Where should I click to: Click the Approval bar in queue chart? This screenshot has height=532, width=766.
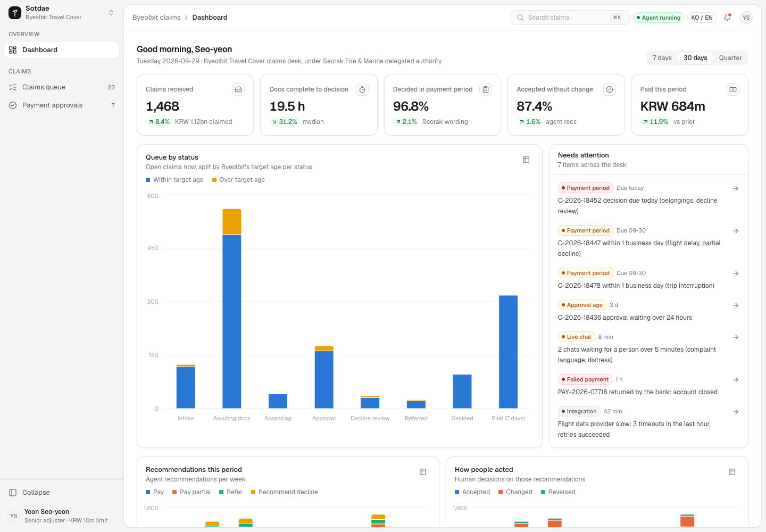(324, 377)
